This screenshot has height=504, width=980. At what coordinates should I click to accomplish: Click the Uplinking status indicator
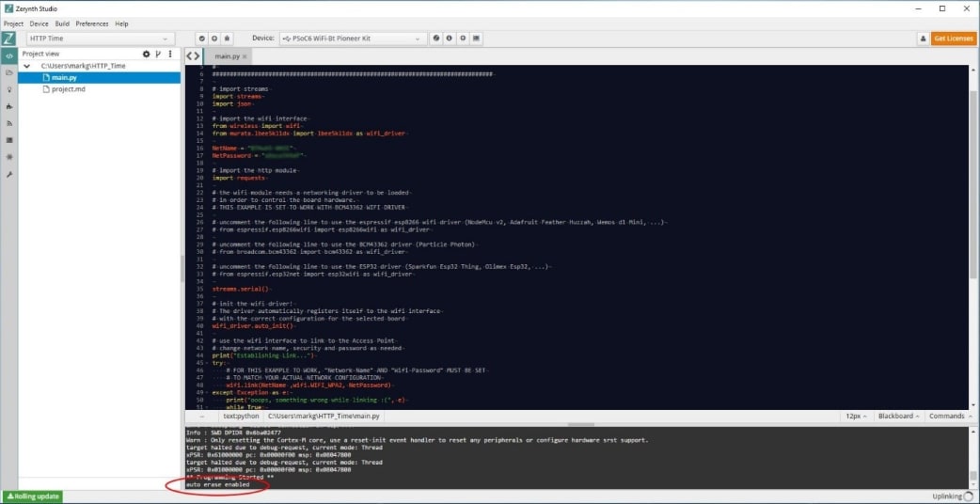pyautogui.click(x=953, y=496)
